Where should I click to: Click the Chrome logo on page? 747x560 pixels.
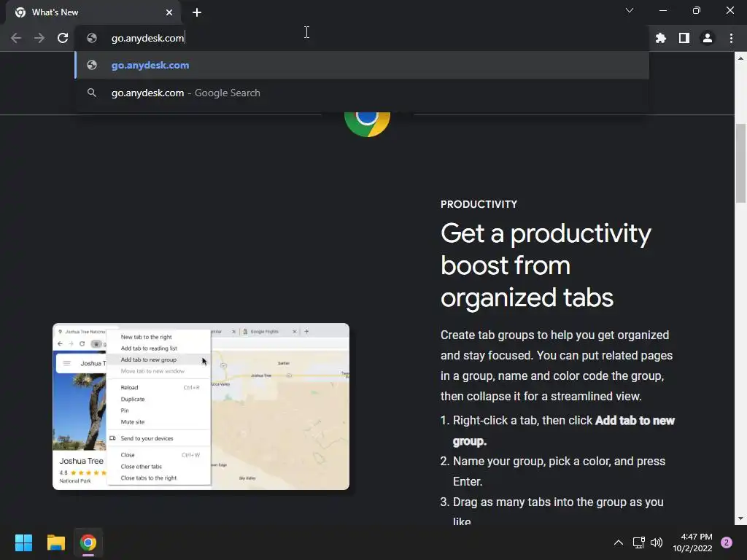[x=367, y=124]
